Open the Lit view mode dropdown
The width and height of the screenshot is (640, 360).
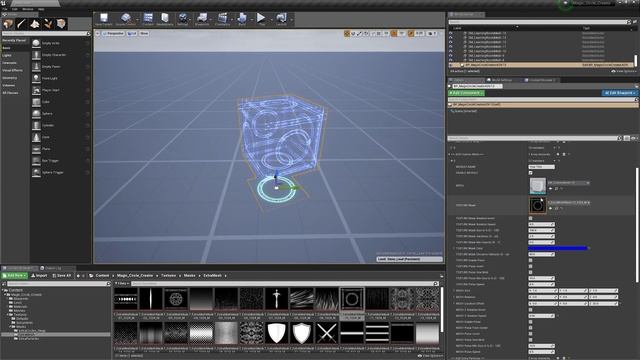[132, 33]
